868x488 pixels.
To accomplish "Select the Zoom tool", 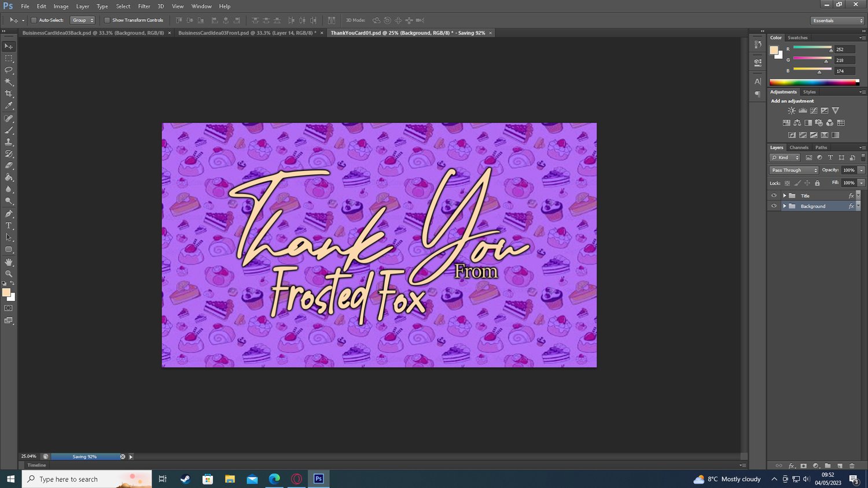I will (x=9, y=274).
